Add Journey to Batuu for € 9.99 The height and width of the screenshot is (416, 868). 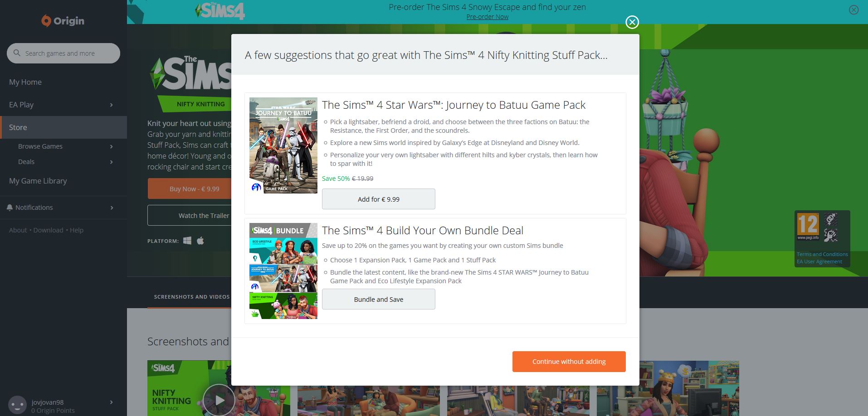(x=379, y=199)
